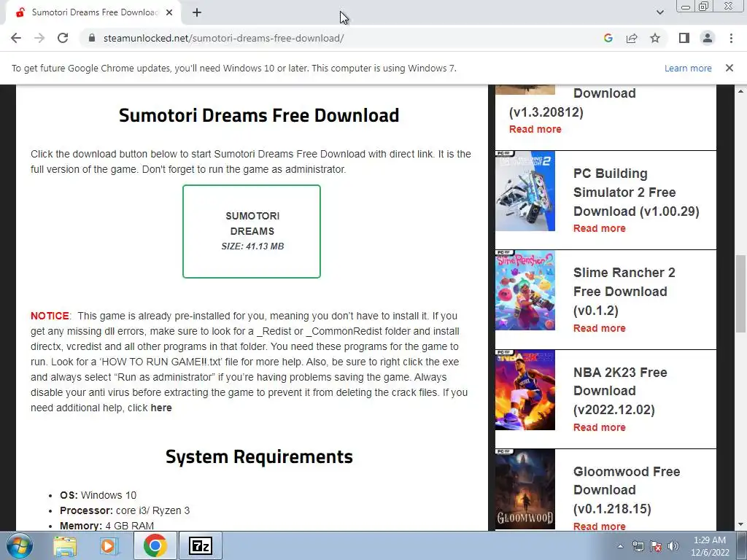
Task: Open NBA 2K23 Free Download title
Action: (620, 391)
